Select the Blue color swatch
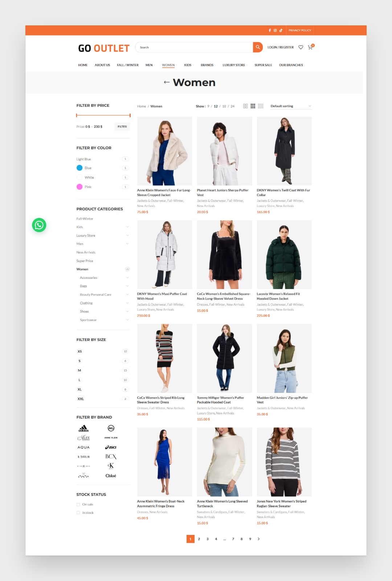This screenshot has height=581, width=392. coord(79,168)
